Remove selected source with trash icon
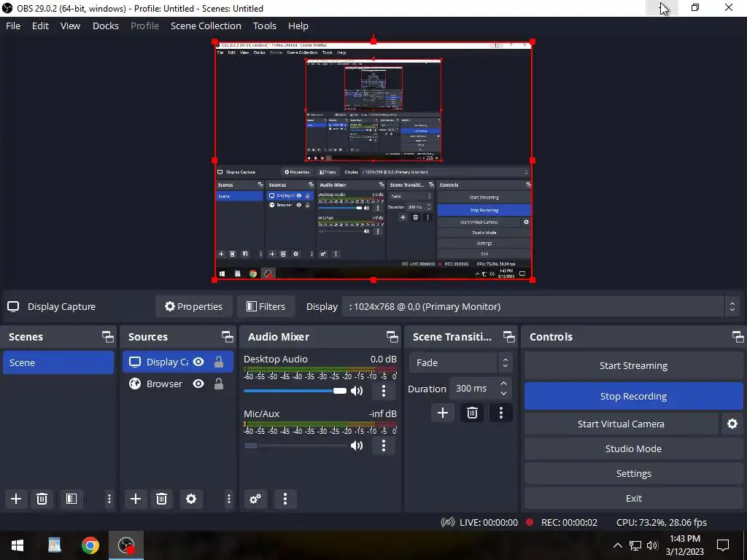Image resolution: width=747 pixels, height=560 pixels. (161, 499)
